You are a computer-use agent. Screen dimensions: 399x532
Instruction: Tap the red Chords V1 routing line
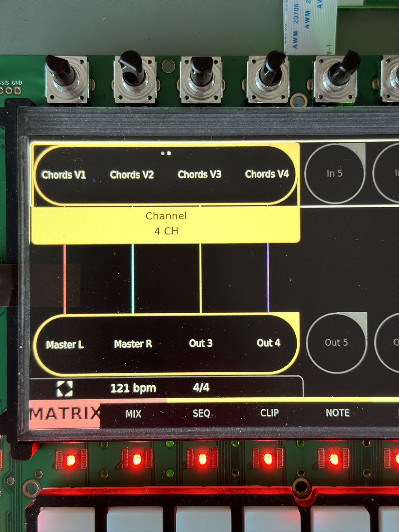(65, 279)
